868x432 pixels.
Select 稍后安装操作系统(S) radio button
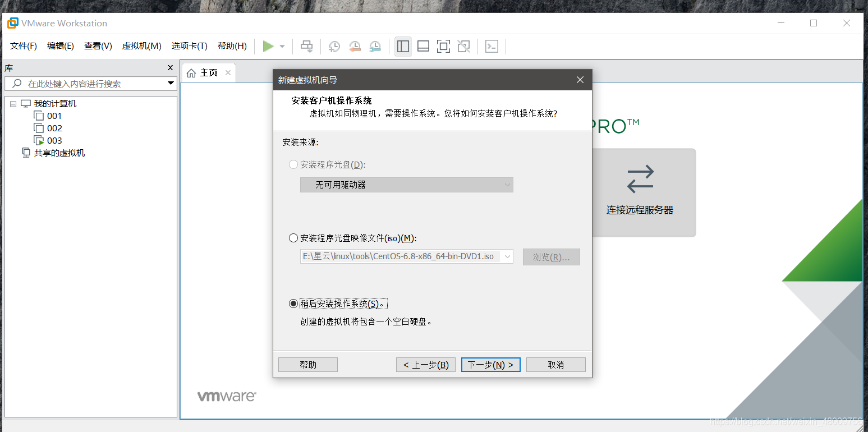[x=293, y=304]
